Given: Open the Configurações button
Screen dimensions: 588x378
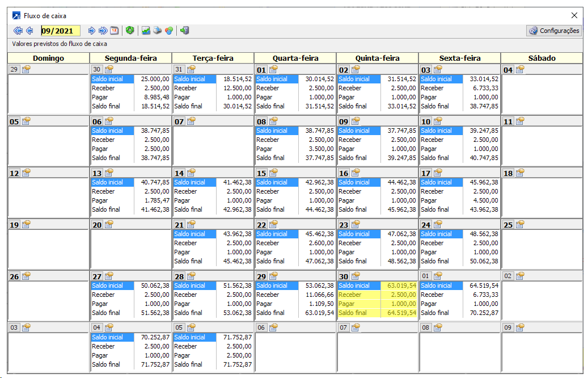Looking at the screenshot, I should (x=553, y=31).
